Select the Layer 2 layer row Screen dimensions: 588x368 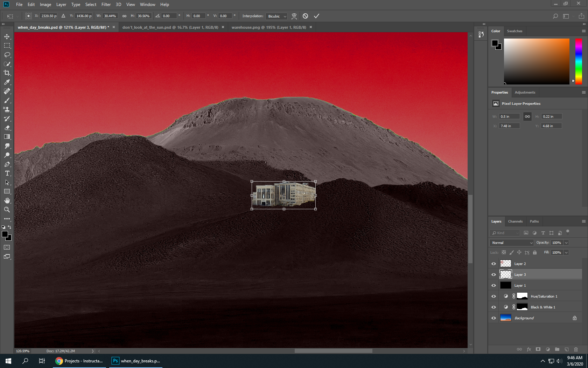(536, 264)
